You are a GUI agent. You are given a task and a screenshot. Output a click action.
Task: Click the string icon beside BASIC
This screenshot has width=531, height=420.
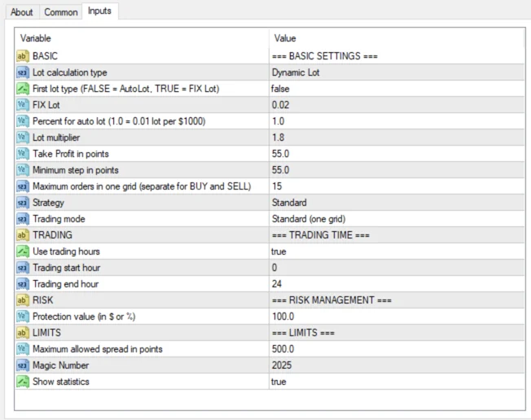[22, 56]
